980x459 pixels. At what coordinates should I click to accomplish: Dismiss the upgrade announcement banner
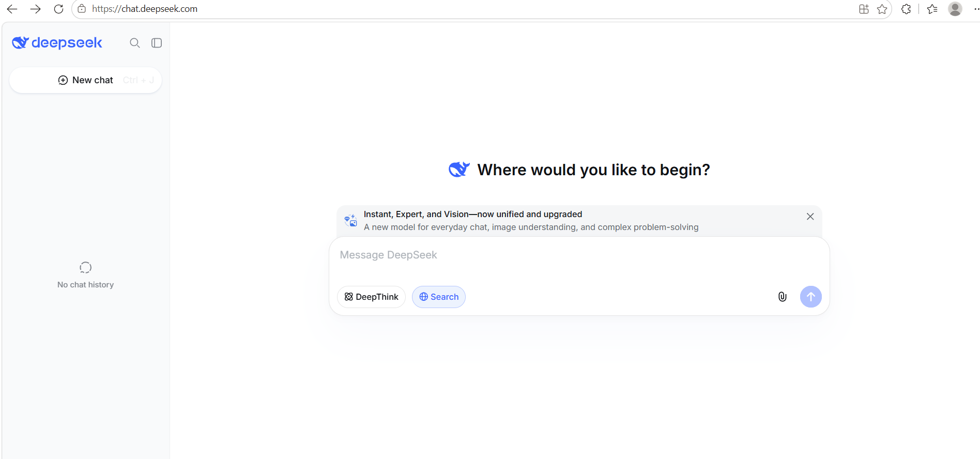coord(810,217)
